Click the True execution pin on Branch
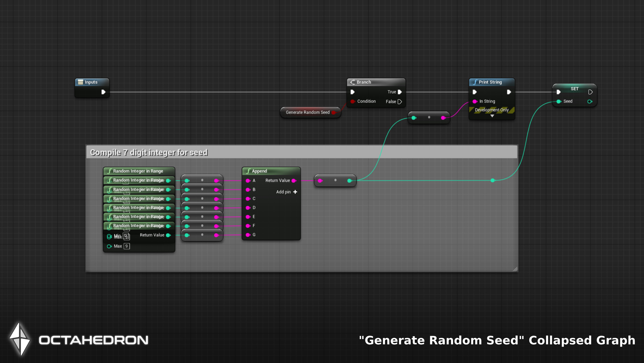 (x=399, y=92)
